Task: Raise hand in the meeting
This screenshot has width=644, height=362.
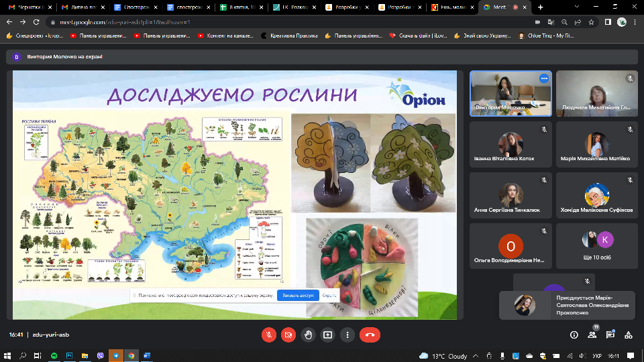Action: coord(308,335)
